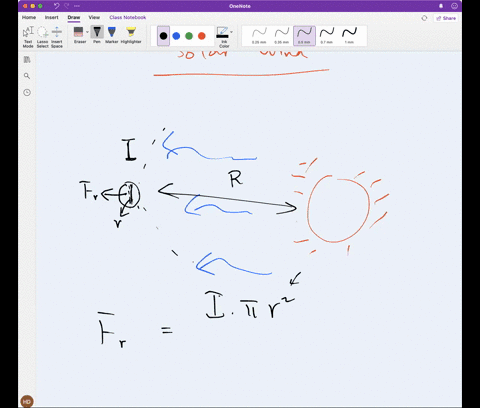Image resolution: width=480 pixels, height=408 pixels.
Task: Show the notebooks navigation pane
Action: coord(27,60)
